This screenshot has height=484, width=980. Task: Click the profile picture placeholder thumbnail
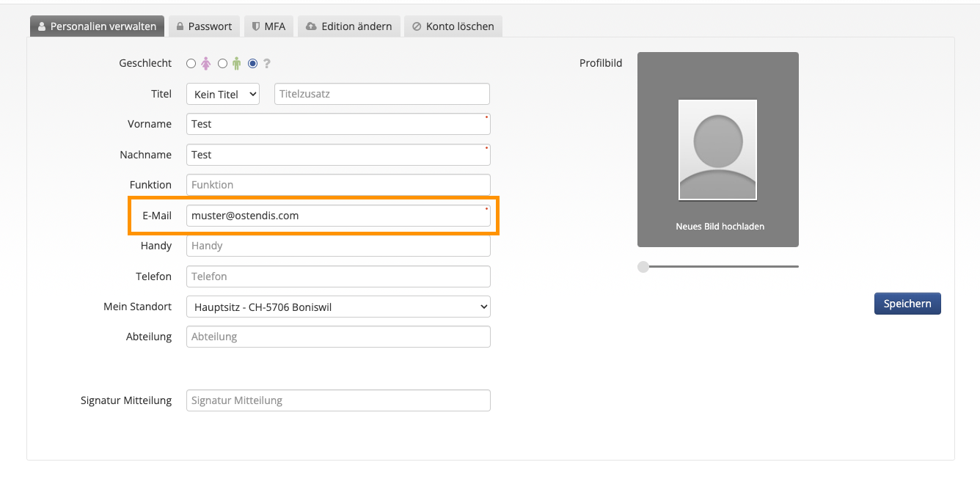coord(717,150)
